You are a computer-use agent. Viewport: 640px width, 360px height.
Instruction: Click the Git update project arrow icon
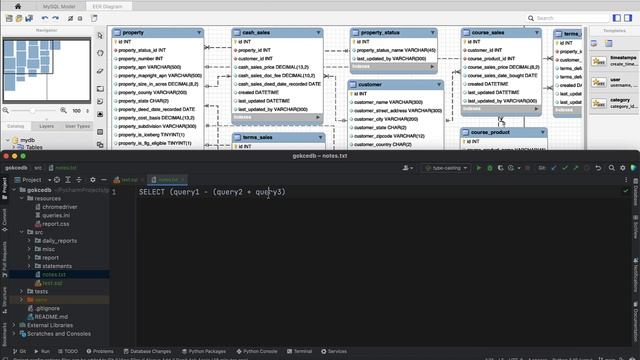(x=554, y=168)
